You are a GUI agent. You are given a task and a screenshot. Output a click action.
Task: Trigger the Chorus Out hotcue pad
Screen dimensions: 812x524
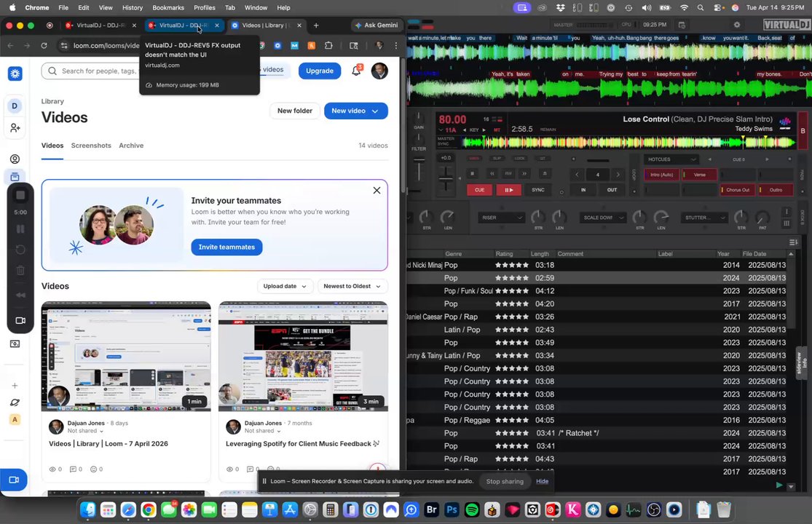[x=738, y=190]
